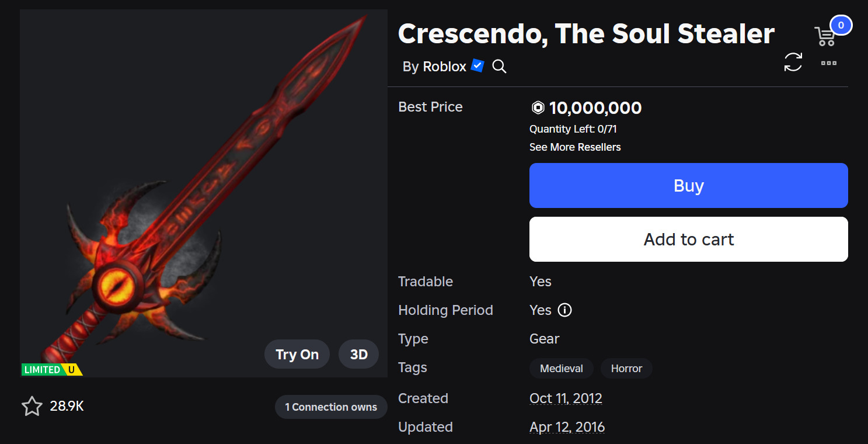
Task: Toggle the 3D view
Action: pyautogui.click(x=358, y=355)
